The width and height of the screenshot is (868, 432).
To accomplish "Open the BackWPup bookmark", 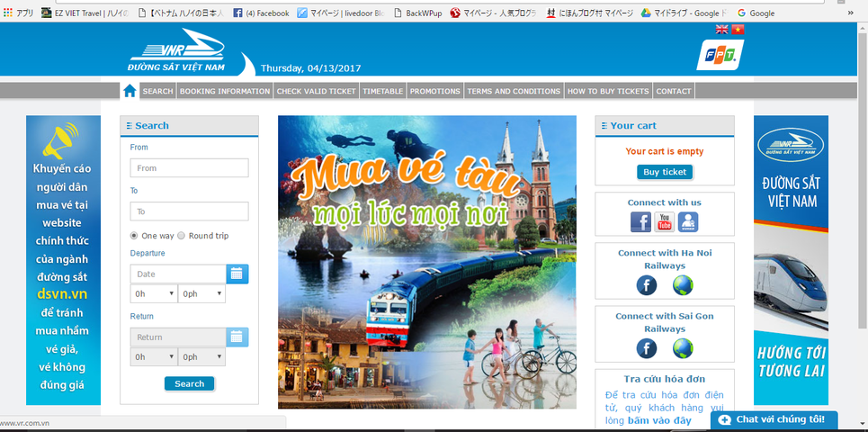I will (417, 13).
